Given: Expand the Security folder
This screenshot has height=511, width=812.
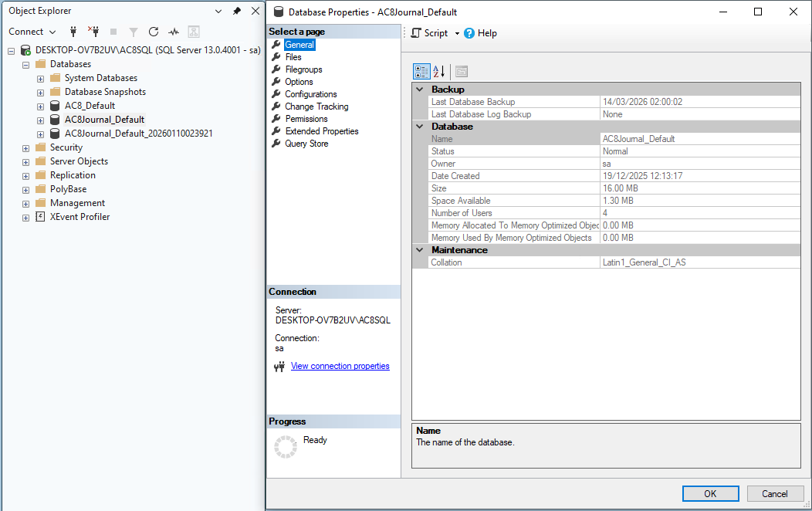Looking at the screenshot, I should [x=25, y=148].
